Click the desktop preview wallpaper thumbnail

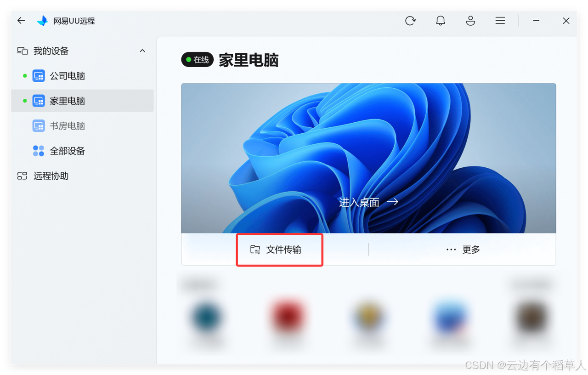368,158
